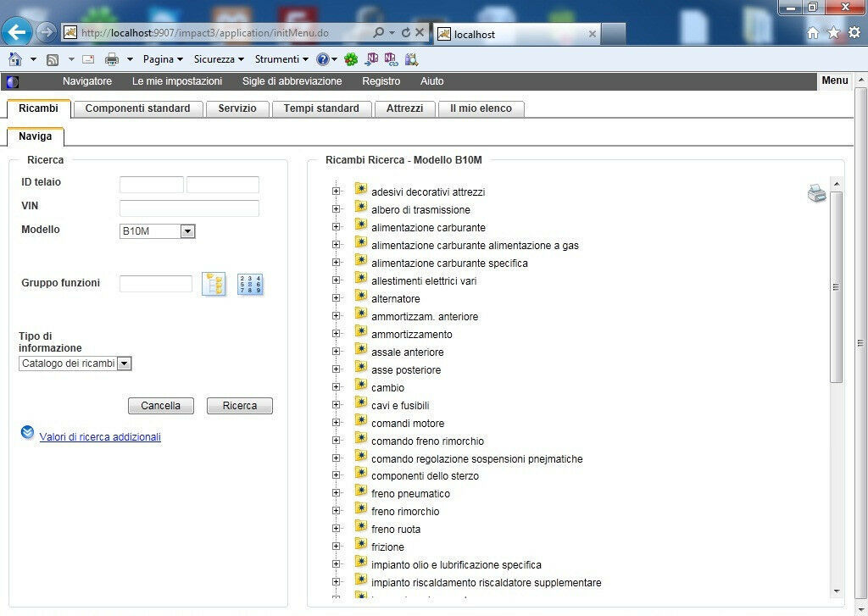Viewport: 868px width, 616px height.
Task: Click into the VIN input field
Action: click(189, 208)
